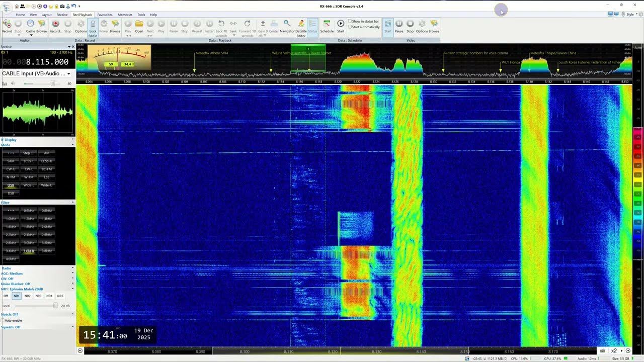
Task: Open the Gain 0 dB dropdown
Action: tap(263, 28)
